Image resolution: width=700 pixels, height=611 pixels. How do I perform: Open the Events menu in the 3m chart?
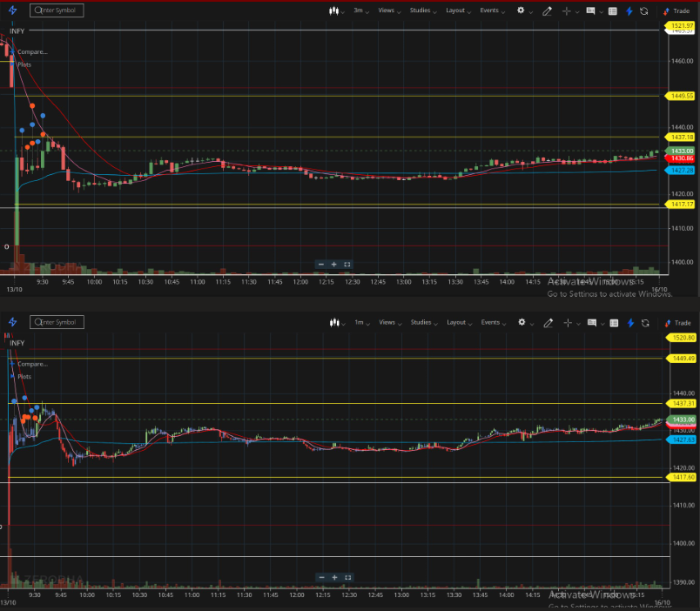click(493, 10)
